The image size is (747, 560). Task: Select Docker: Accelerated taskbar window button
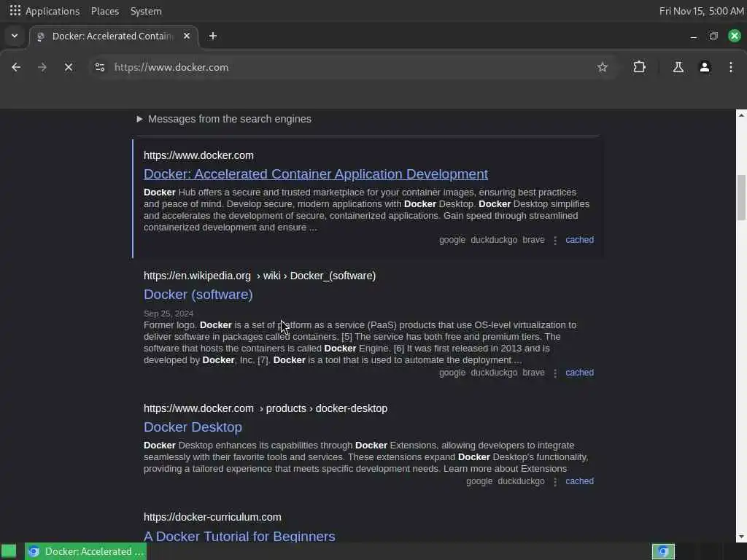click(x=86, y=551)
